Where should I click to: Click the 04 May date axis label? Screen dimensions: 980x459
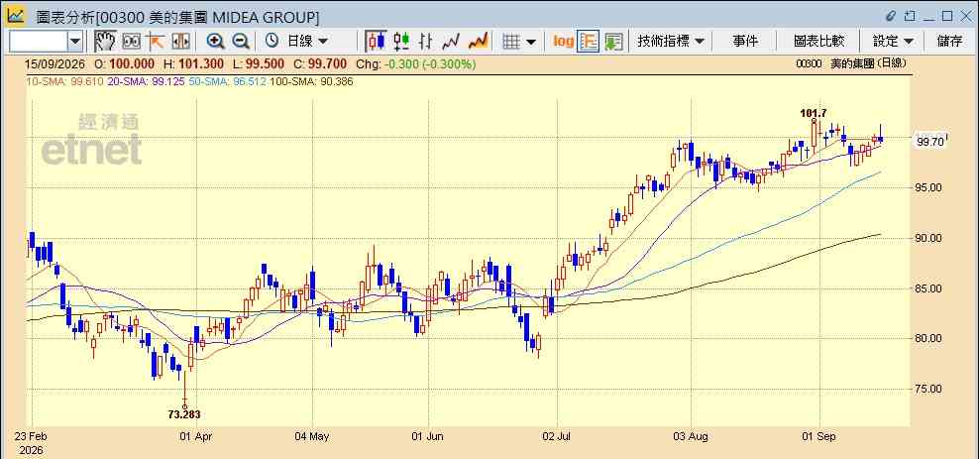pyautogui.click(x=312, y=436)
